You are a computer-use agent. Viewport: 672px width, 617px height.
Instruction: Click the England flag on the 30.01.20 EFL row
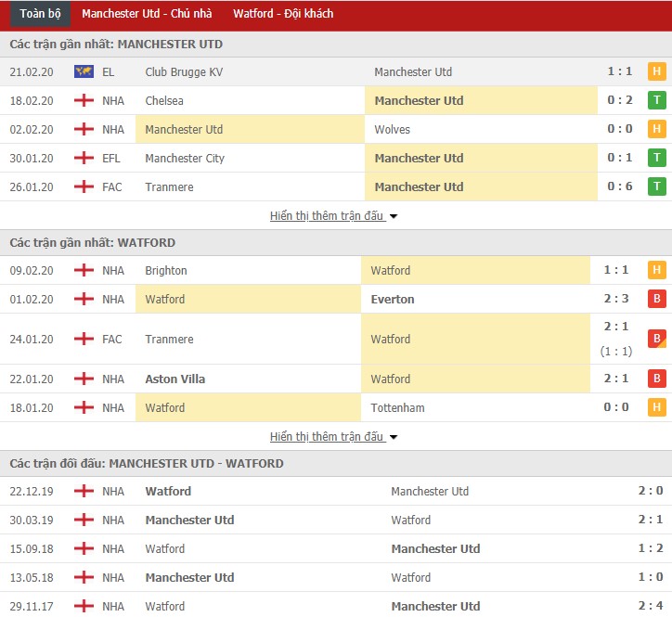coord(84,158)
